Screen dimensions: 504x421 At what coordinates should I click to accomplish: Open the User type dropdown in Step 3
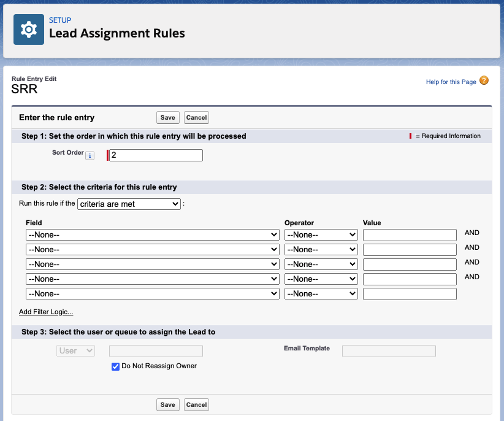point(75,350)
